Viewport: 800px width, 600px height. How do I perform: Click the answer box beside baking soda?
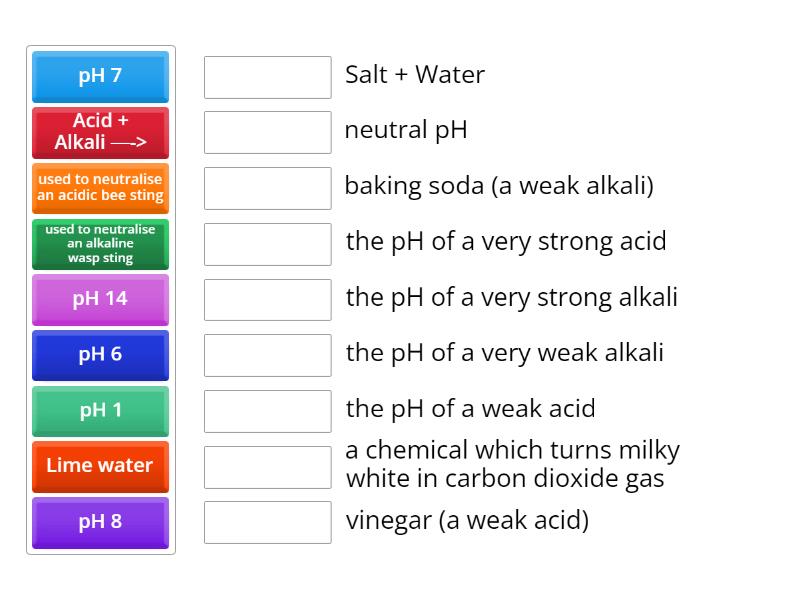[266, 187]
